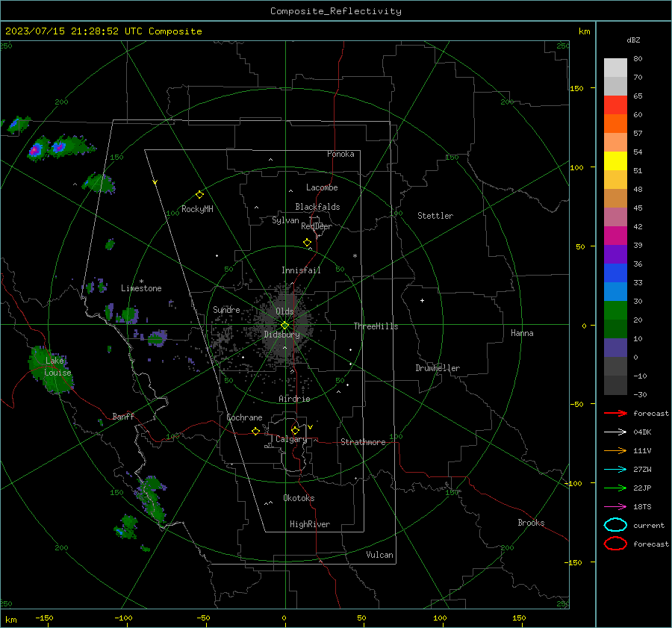Pick the cyan 27ZW arrow legend icon
Image resolution: width=672 pixels, height=628 pixels.
tap(615, 470)
